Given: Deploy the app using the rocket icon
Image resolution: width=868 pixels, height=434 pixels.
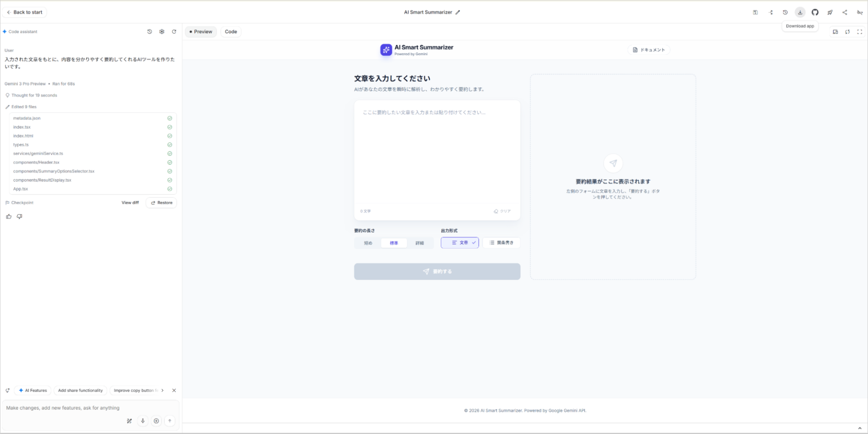Looking at the screenshot, I should [830, 12].
